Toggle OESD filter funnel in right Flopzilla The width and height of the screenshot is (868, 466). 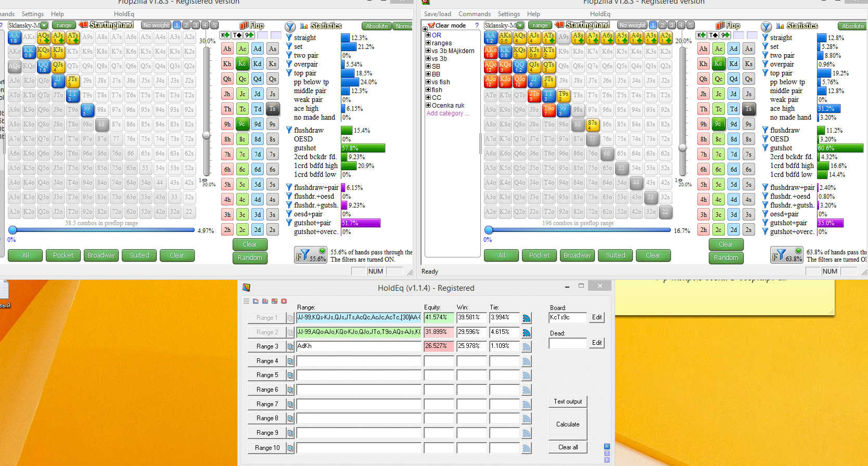(765, 139)
